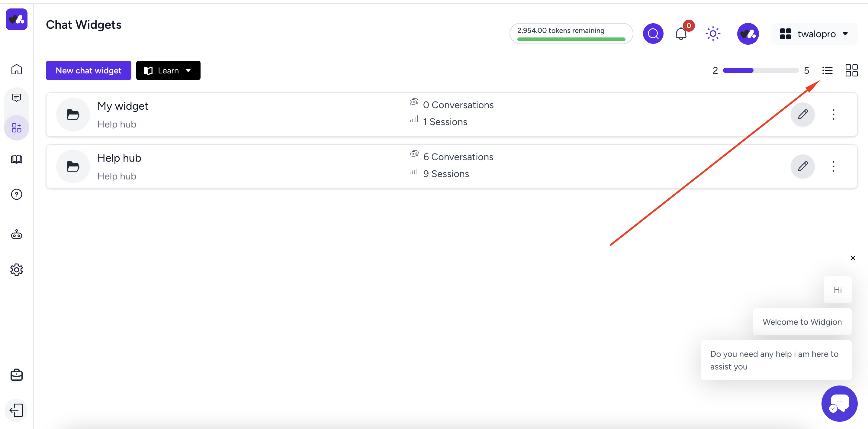Screen dimensions: 868x429
Task: Open the knowledge base book icon in the sidebar
Action: click(x=17, y=159)
